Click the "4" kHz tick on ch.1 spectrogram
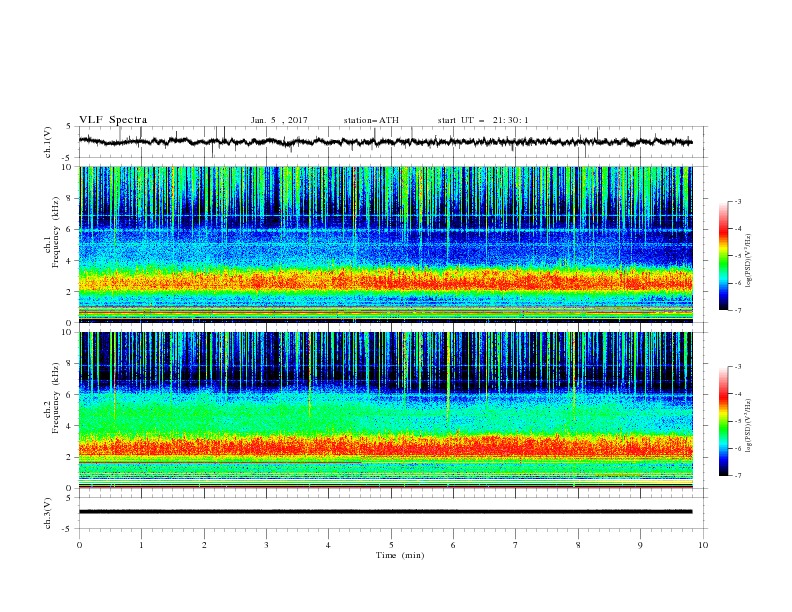Screen dimensions: 792x612 click(x=71, y=261)
